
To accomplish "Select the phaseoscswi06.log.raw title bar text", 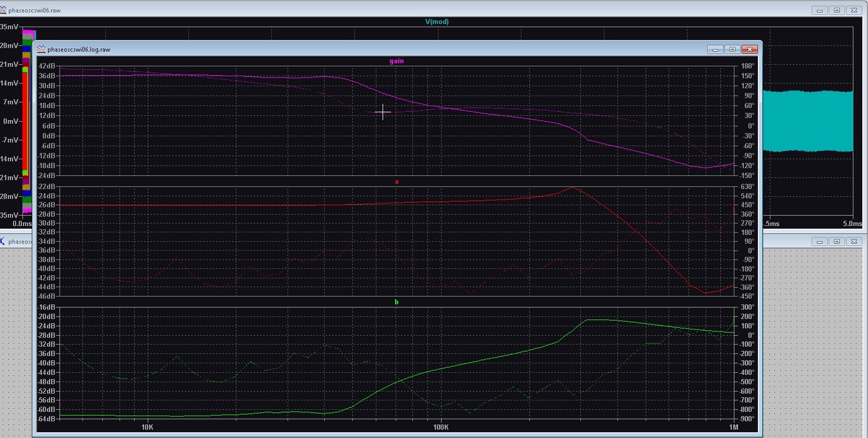I will click(x=79, y=50).
